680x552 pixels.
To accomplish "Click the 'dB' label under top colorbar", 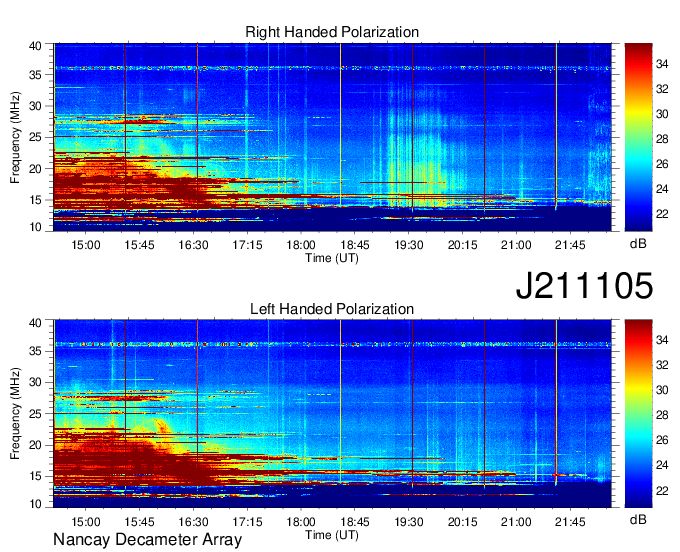I will (x=638, y=244).
